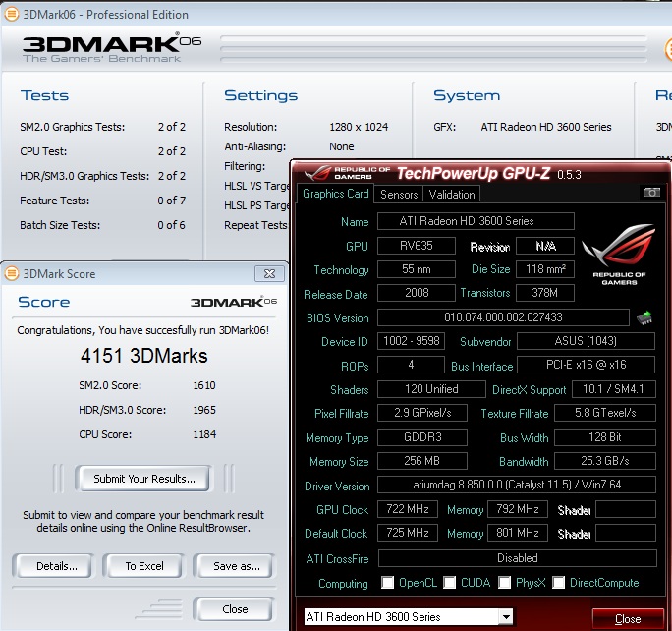The image size is (672, 631).
Task: Toggle the PhysX checkbox
Action: click(504, 582)
